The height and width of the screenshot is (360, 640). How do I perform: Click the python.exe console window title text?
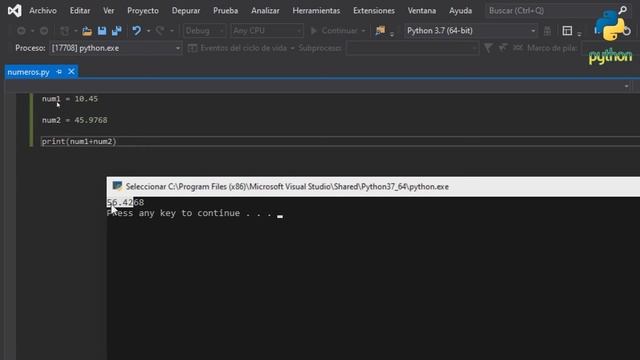287,187
